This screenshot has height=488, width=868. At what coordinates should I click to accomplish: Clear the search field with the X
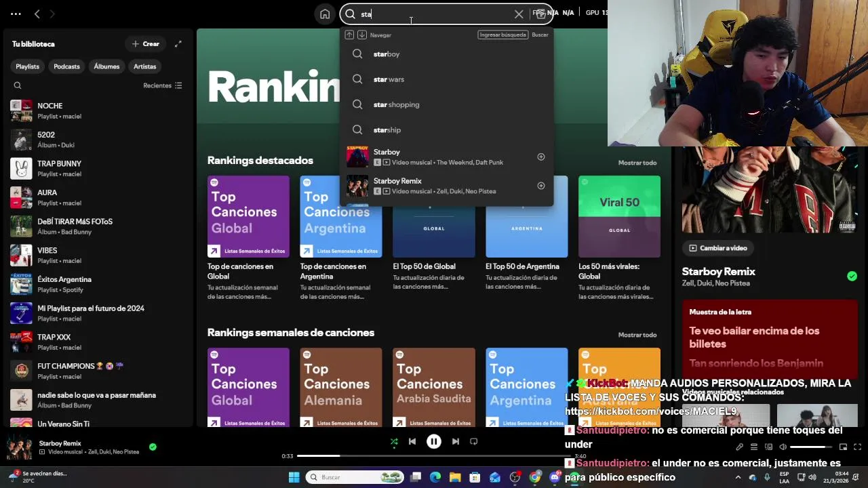[x=519, y=14]
